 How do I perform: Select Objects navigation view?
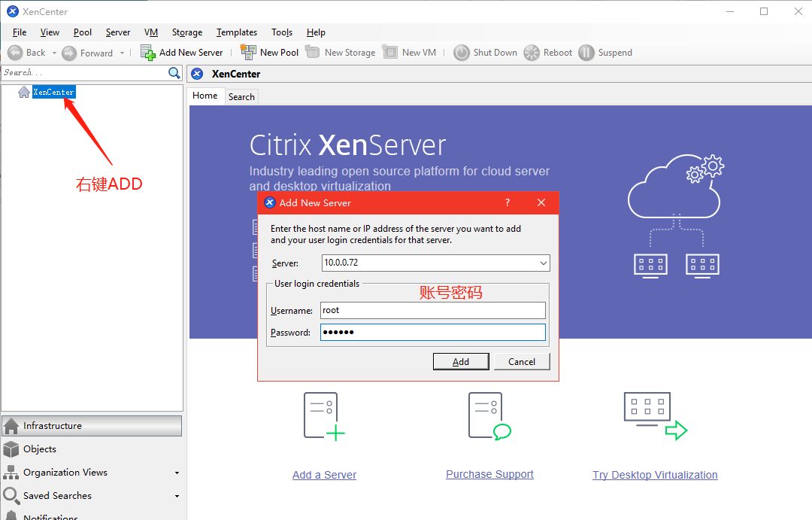pyautogui.click(x=92, y=449)
